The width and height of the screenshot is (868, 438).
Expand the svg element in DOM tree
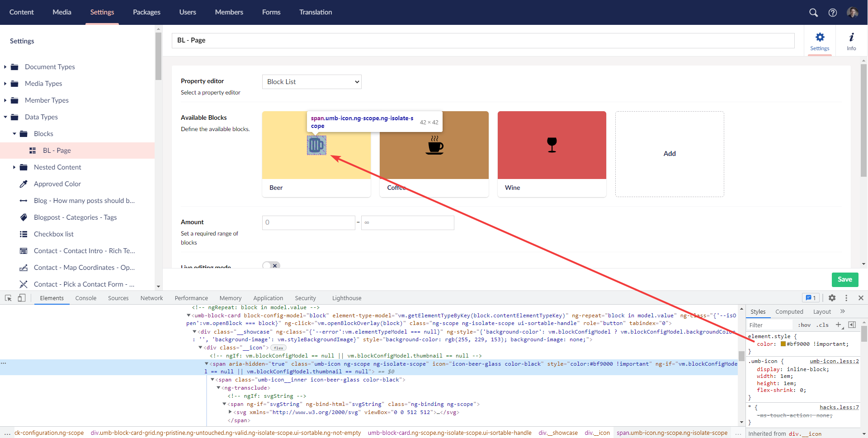point(230,412)
